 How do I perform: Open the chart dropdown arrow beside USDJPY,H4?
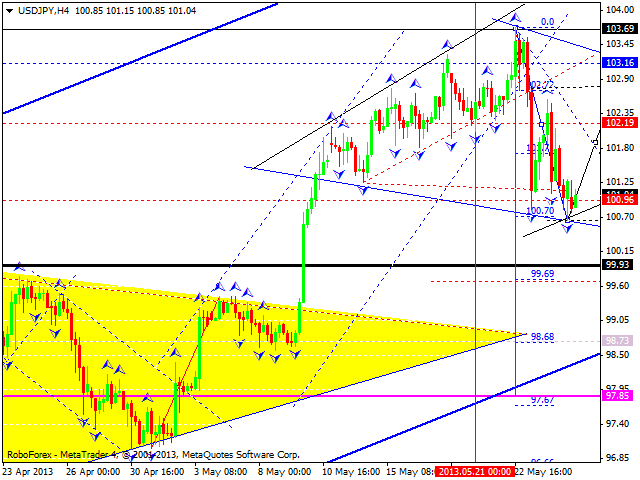click(x=10, y=11)
